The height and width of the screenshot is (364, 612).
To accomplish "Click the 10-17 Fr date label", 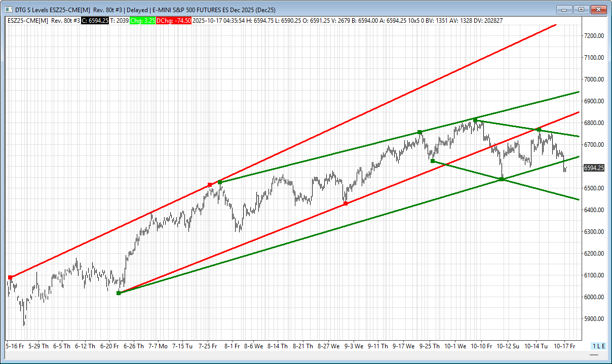I will 564,346.
